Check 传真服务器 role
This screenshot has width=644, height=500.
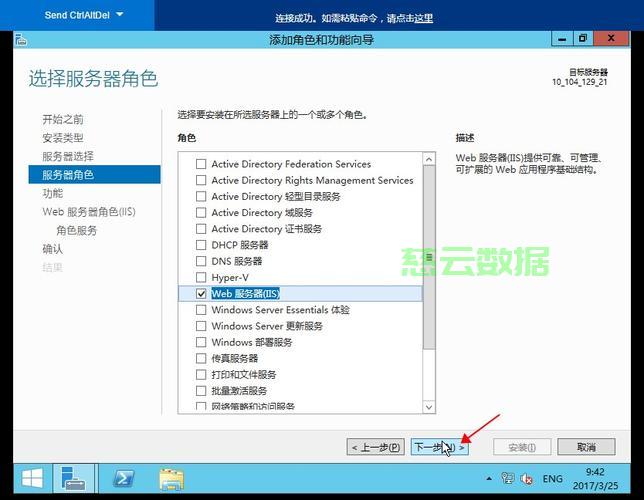201,358
